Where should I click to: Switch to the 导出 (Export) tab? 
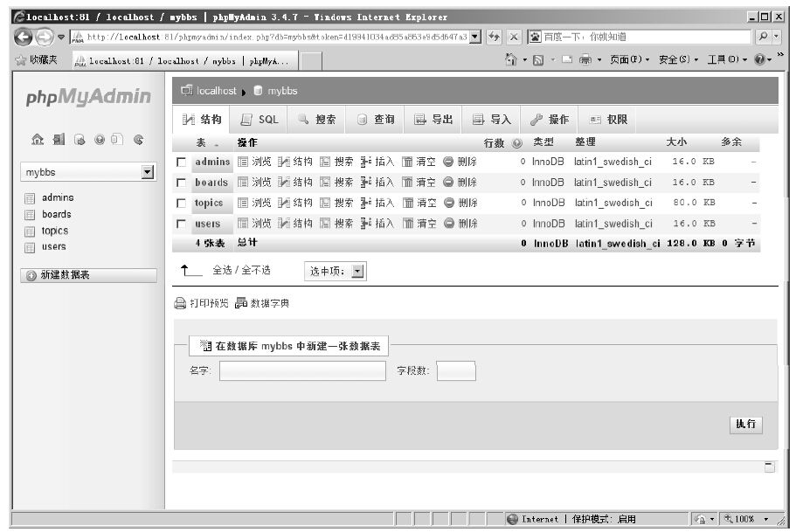(x=433, y=120)
